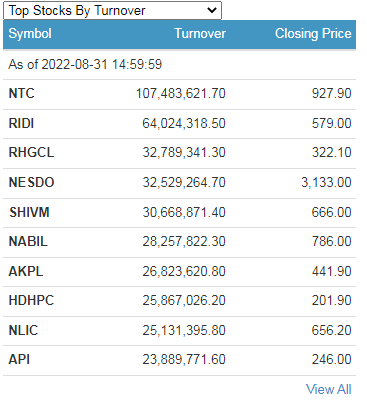The height and width of the screenshot is (404, 367).
Task: Click RIDI closing price 579.00
Action: [x=332, y=123]
